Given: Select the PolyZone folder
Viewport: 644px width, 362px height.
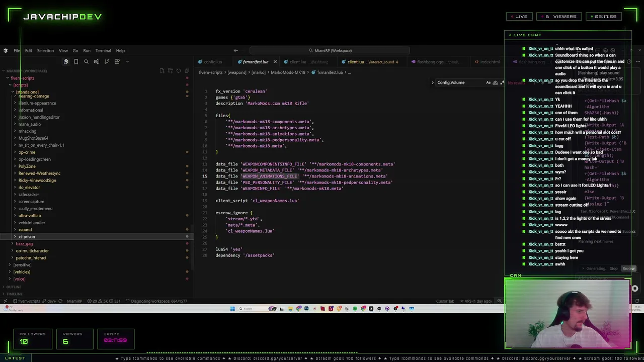Looking at the screenshot, I should [27, 166].
